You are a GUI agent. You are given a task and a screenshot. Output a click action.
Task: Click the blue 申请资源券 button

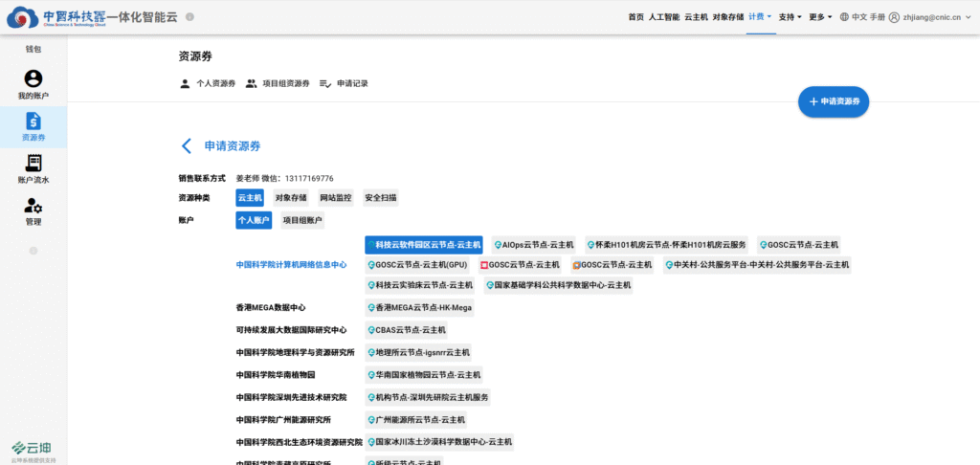[x=834, y=101]
